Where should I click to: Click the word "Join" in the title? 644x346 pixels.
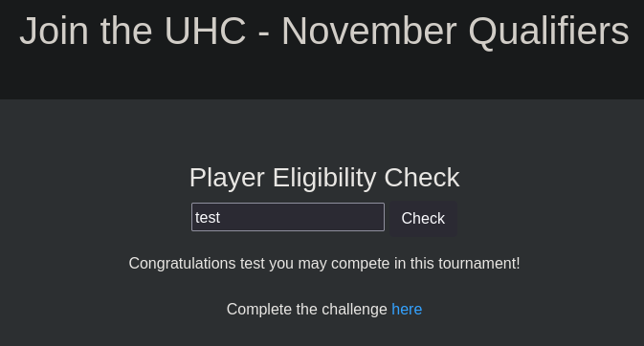pyautogui.click(x=54, y=32)
